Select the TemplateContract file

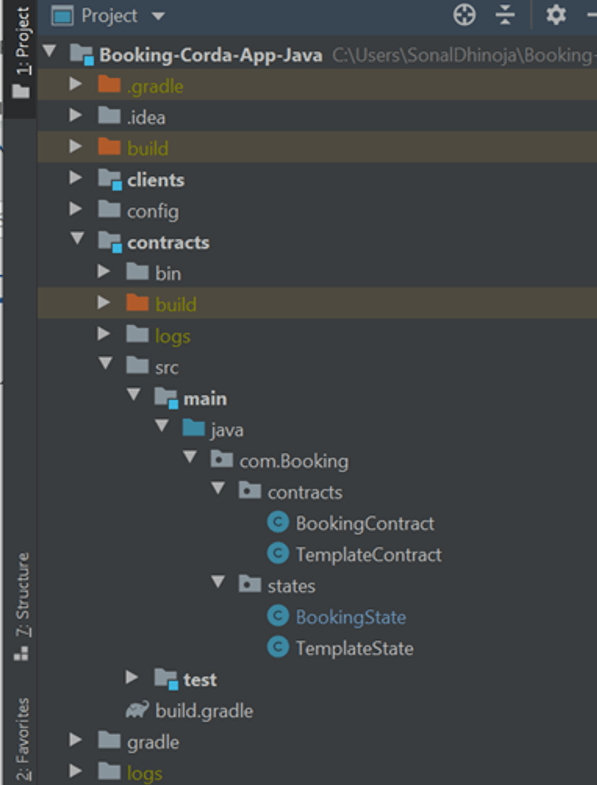[x=369, y=555]
